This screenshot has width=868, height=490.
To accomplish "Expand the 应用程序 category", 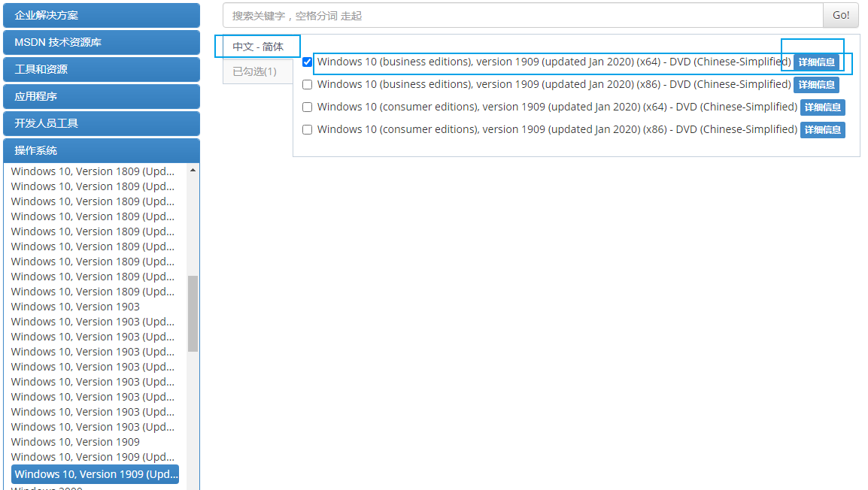I will tap(102, 97).
